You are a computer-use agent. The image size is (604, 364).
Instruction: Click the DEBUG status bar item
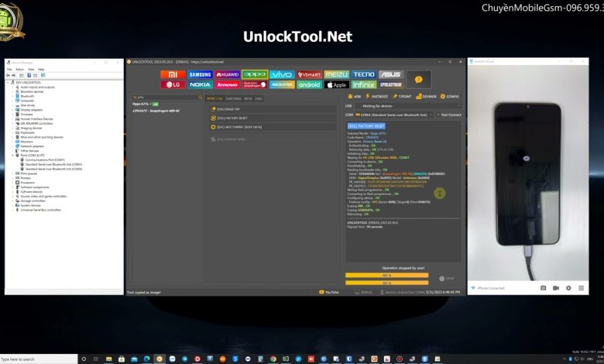[x=363, y=292]
